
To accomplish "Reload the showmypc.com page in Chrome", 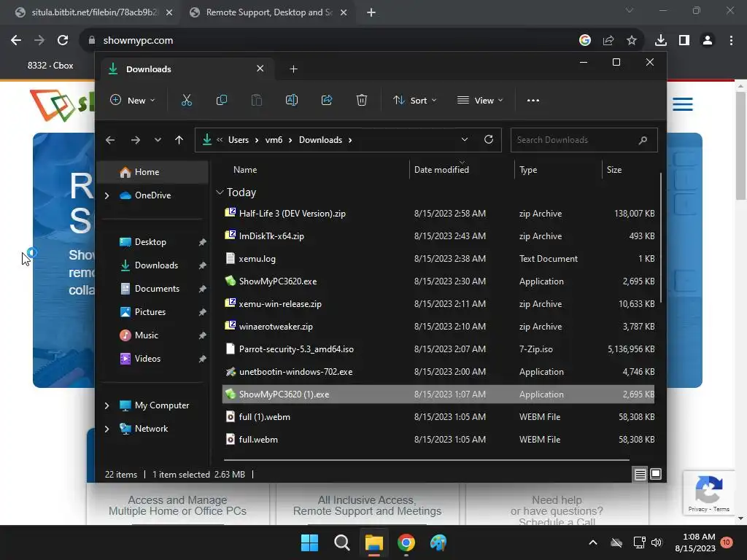I will click(63, 41).
